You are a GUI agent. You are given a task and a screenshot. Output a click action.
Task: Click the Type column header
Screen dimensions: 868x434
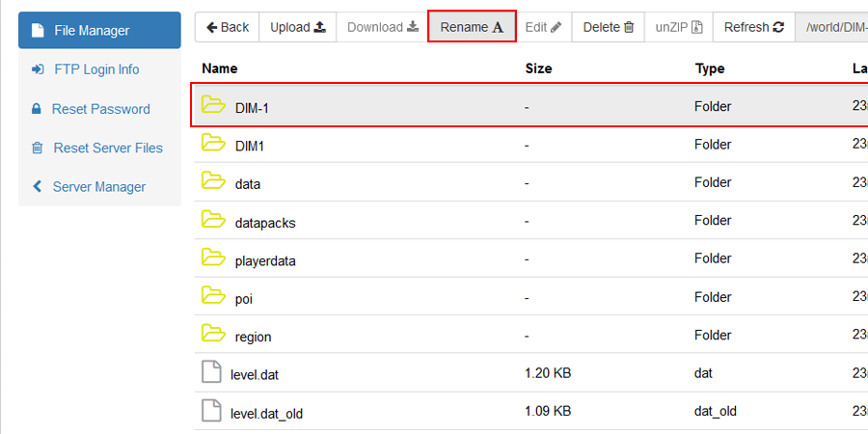[710, 68]
